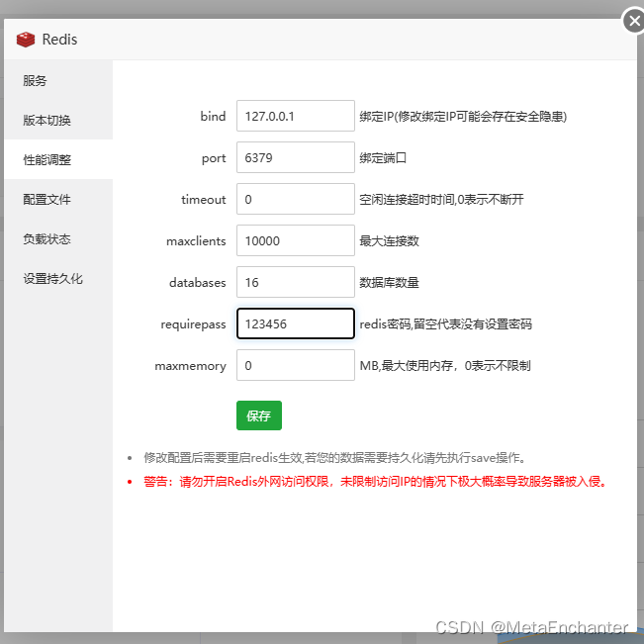Viewport: 644px width, 644px height.
Task: Focus the bind IP input field
Action: pyautogui.click(x=296, y=116)
